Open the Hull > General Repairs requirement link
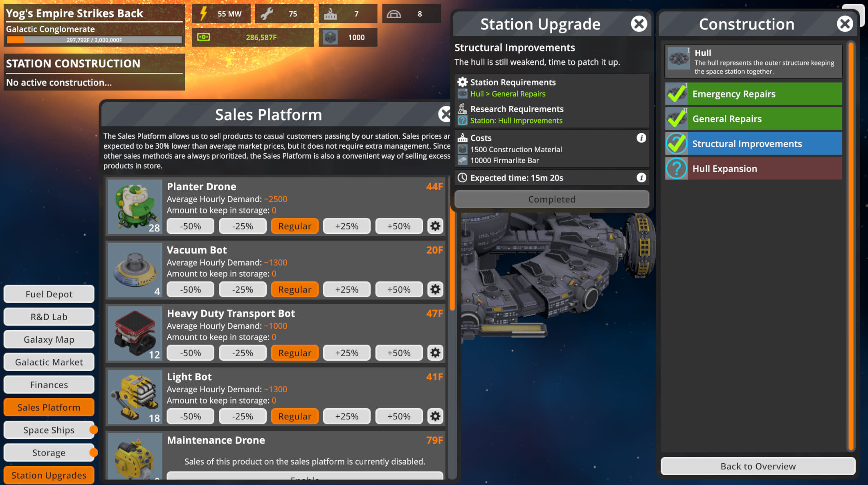The height and width of the screenshot is (485, 868). pos(507,94)
